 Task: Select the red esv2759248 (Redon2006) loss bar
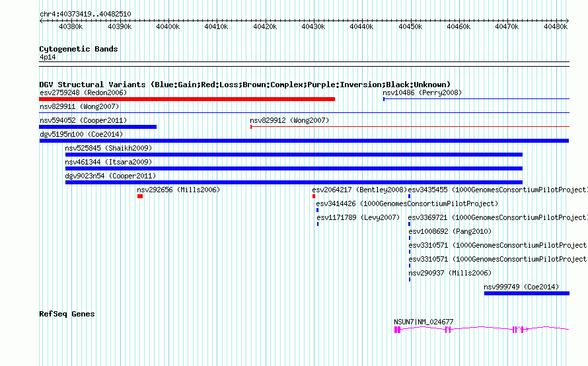coord(187,99)
